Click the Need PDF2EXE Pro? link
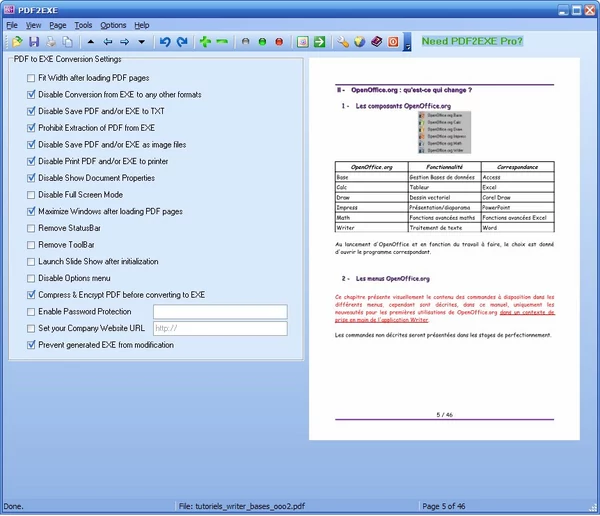The image size is (600, 516). click(x=472, y=41)
